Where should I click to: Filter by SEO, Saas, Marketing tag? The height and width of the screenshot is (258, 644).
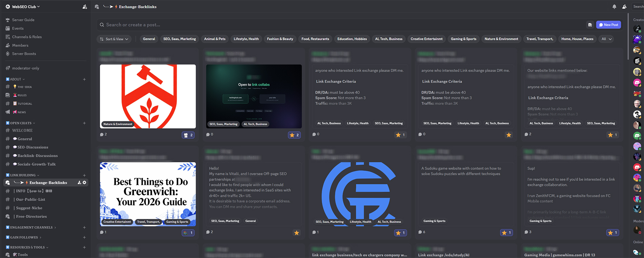(180, 39)
